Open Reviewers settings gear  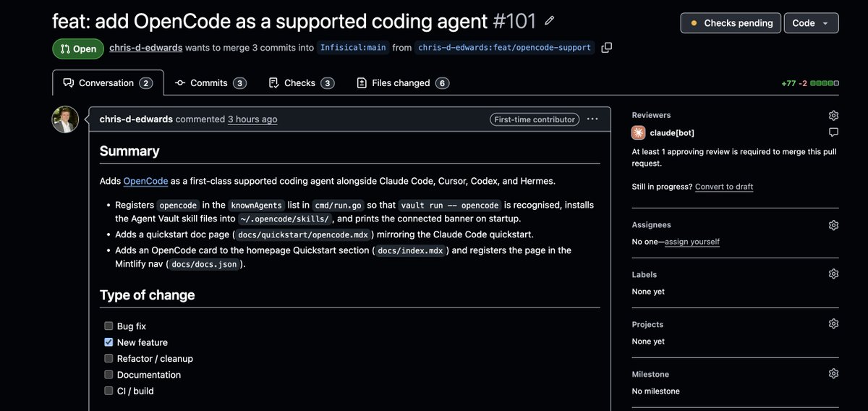point(833,115)
